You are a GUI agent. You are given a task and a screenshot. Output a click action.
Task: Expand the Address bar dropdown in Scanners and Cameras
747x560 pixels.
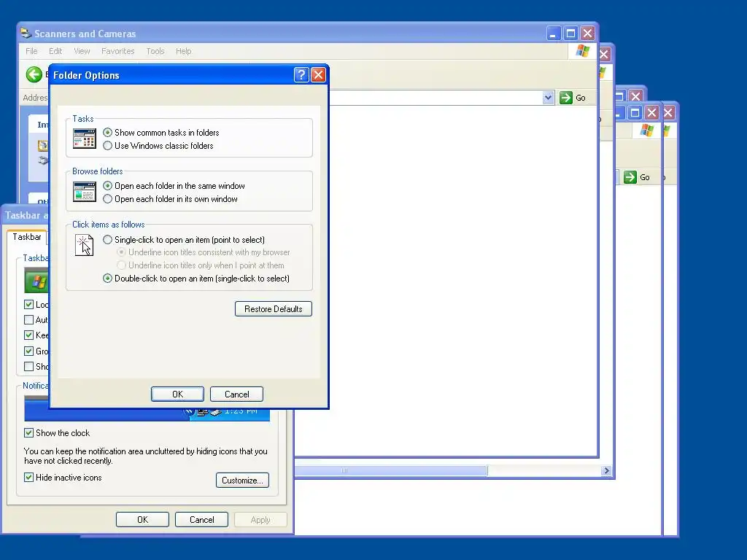(548, 98)
